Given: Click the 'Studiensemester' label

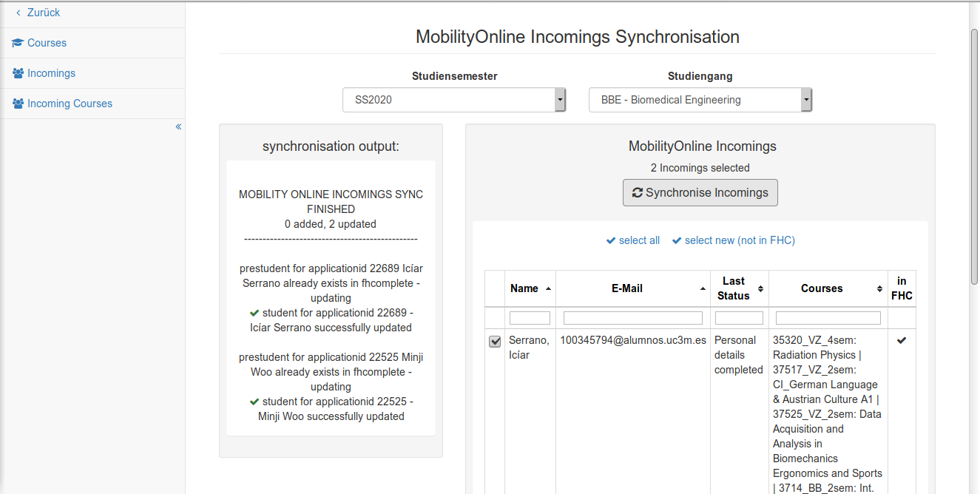Looking at the screenshot, I should [454, 76].
